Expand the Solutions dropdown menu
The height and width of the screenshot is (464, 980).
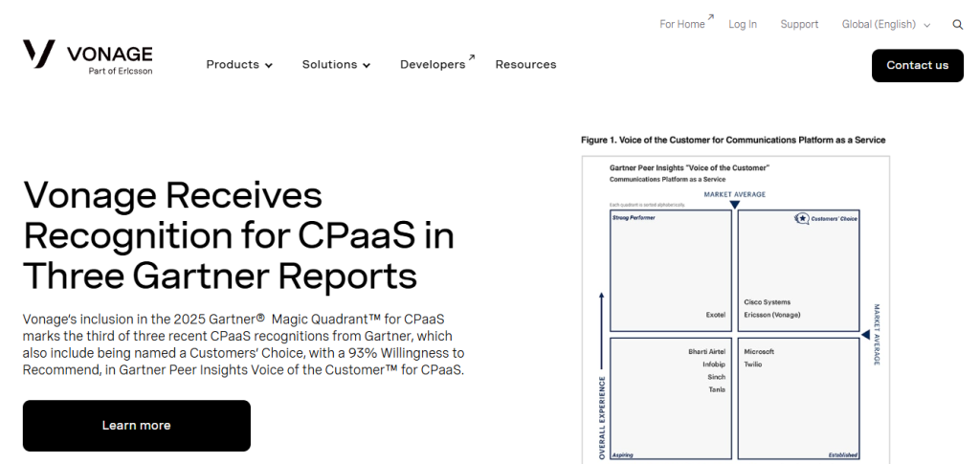click(336, 65)
